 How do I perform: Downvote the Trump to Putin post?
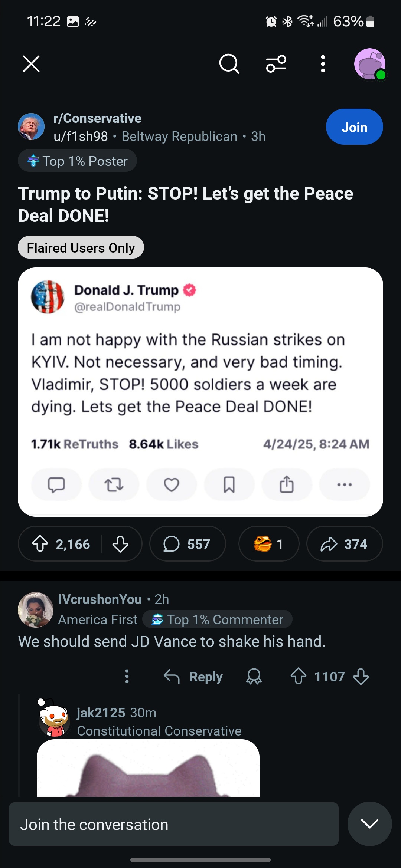120,544
